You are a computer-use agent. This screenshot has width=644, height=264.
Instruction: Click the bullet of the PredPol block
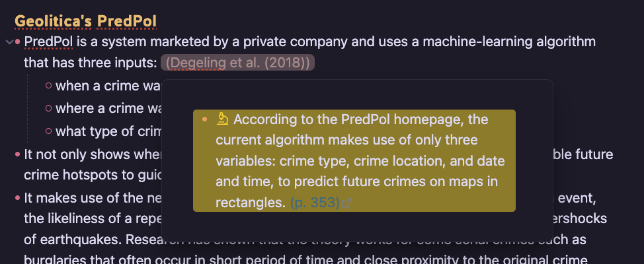(x=18, y=43)
